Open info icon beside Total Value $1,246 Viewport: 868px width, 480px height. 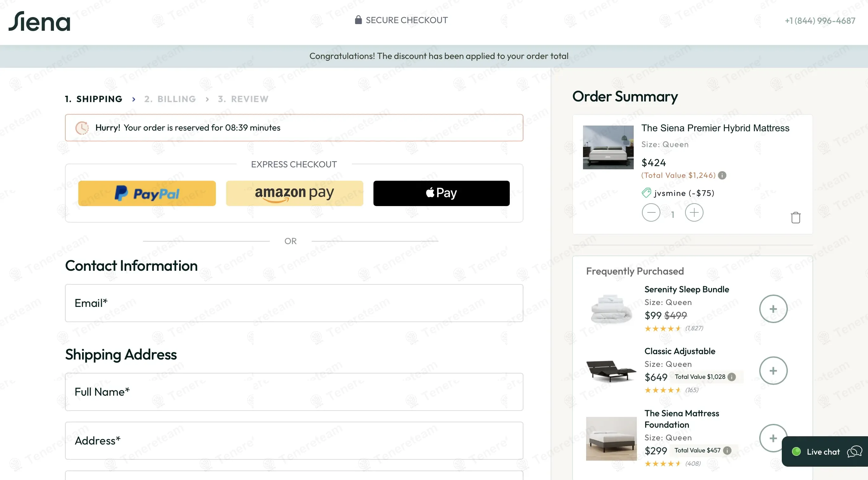click(x=722, y=175)
